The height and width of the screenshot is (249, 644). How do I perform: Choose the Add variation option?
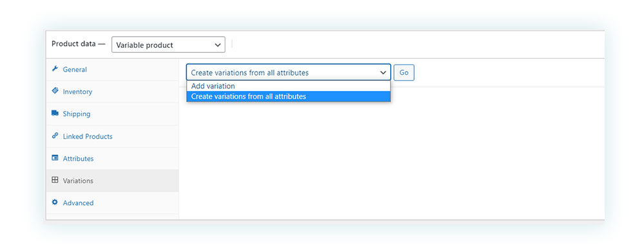point(289,86)
